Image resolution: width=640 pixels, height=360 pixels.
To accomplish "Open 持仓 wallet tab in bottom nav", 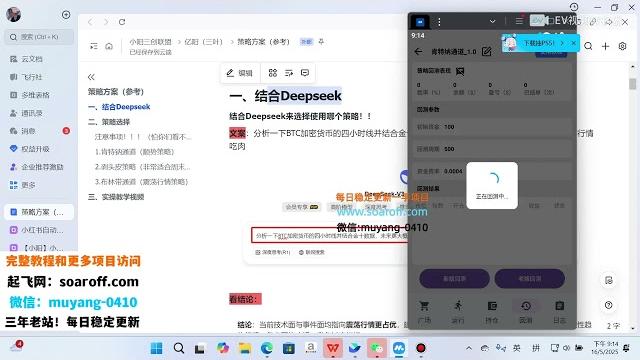I will [492, 312].
